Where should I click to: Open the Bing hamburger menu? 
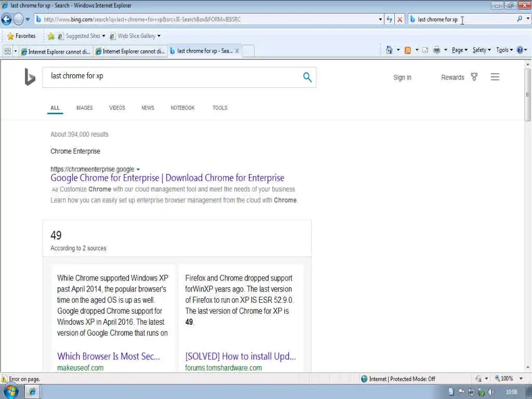pyautogui.click(x=495, y=77)
